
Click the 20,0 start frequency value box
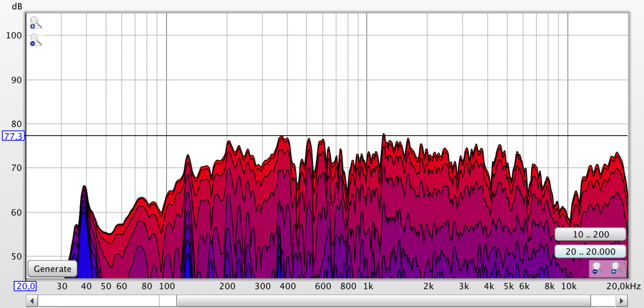(25, 286)
